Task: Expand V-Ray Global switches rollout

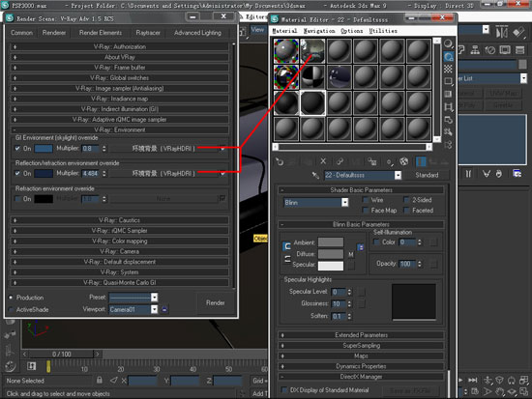Action: click(119, 78)
